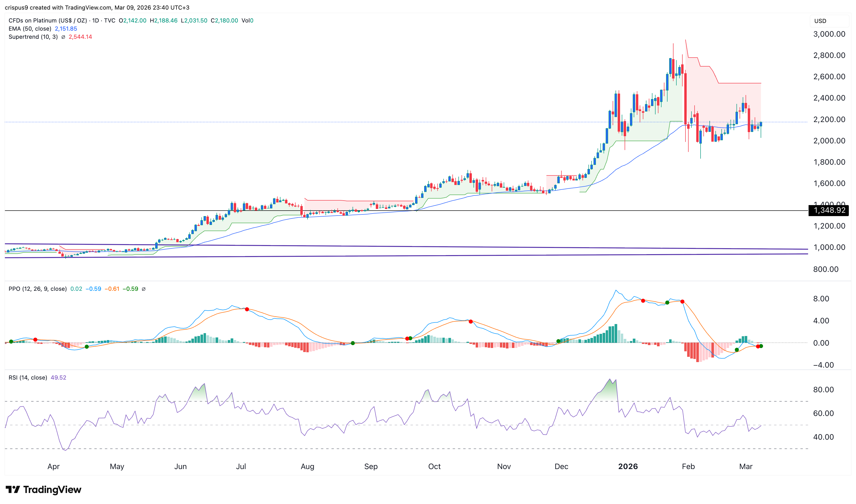This screenshot has height=504, width=856.
Task: Click the black 1,348.92 price label
Action: tap(829, 211)
